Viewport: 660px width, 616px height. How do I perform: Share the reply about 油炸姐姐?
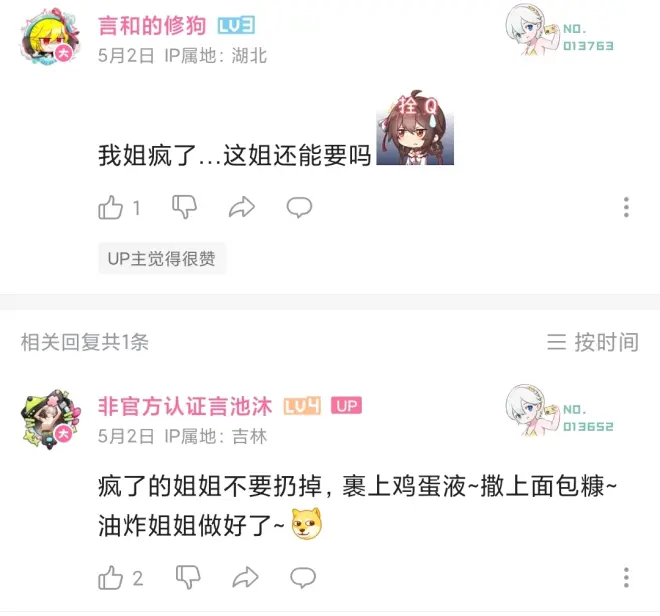coord(245,578)
